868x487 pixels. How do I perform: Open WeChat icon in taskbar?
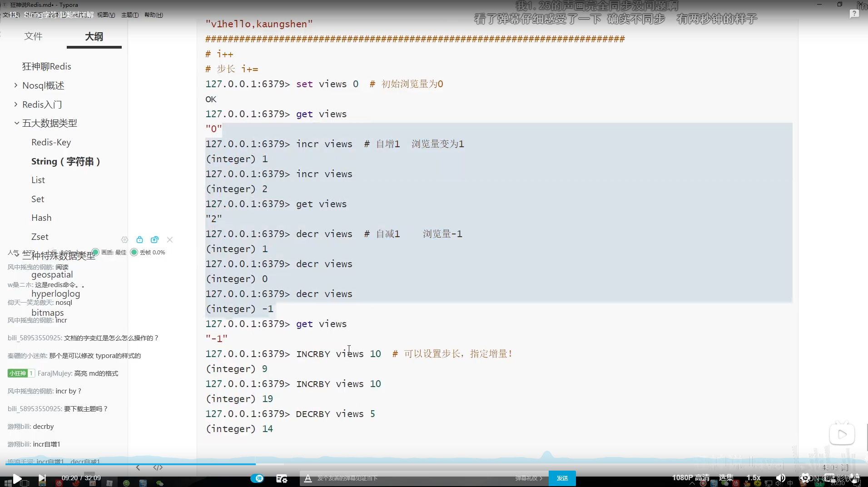click(159, 483)
